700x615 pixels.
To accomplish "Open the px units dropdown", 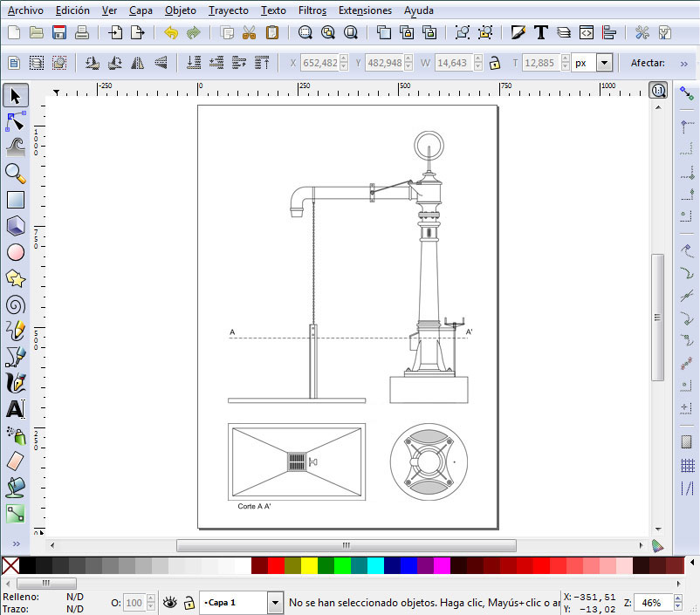I will pos(604,63).
